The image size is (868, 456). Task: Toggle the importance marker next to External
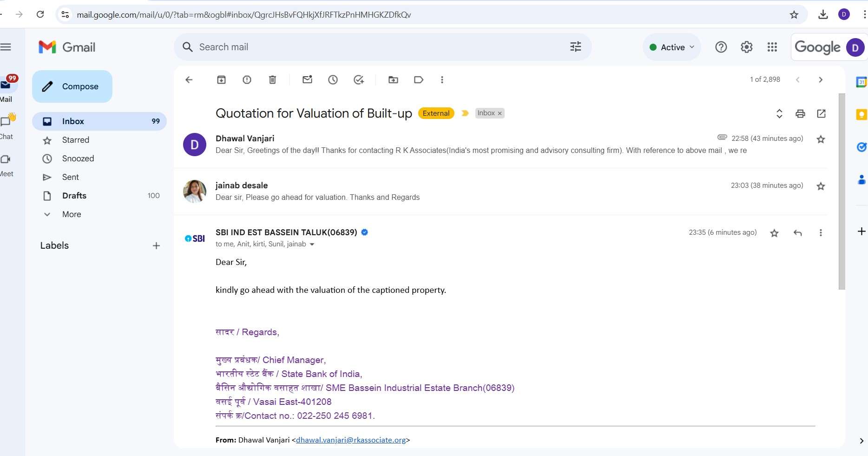click(x=465, y=113)
